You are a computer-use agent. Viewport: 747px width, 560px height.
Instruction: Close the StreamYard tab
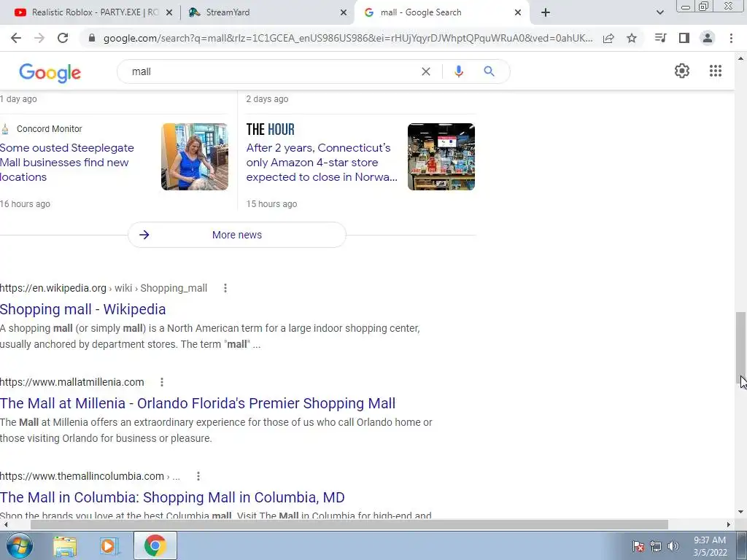click(344, 13)
